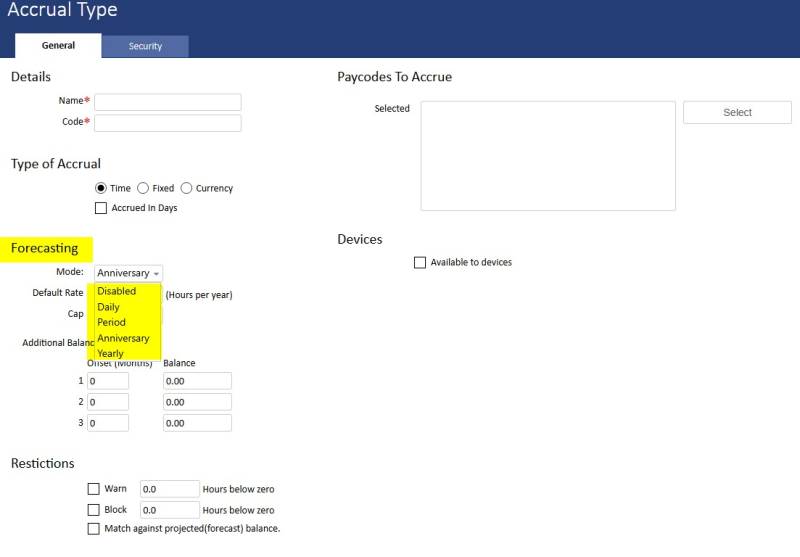This screenshot has height=557, width=800.
Task: Check Match against projected balance
Action: tap(94, 528)
